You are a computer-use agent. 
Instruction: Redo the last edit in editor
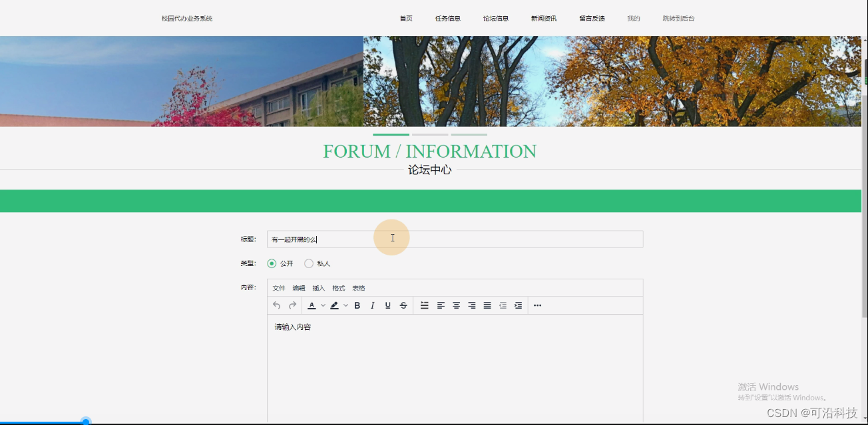[292, 305]
